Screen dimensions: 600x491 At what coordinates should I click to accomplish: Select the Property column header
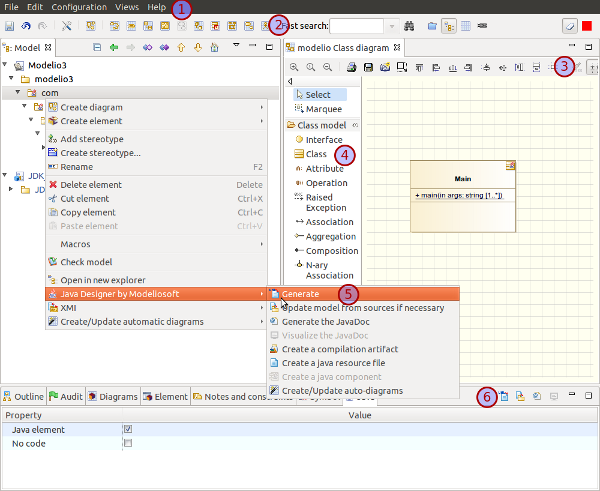pyautogui.click(x=62, y=415)
